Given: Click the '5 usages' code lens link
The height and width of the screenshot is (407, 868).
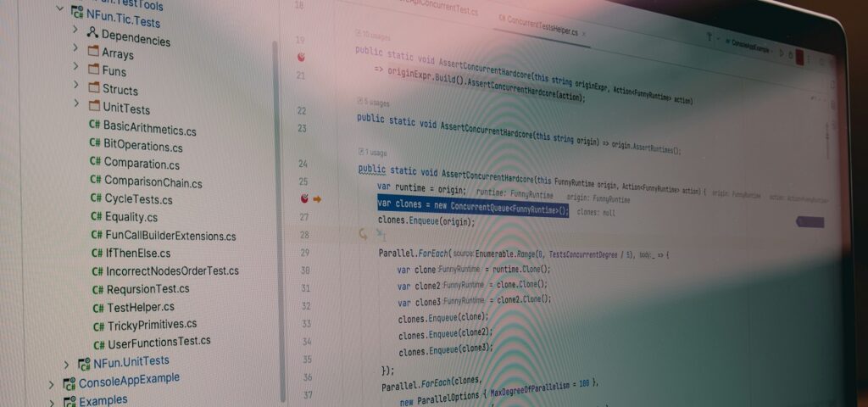Looking at the screenshot, I should 374,103.
